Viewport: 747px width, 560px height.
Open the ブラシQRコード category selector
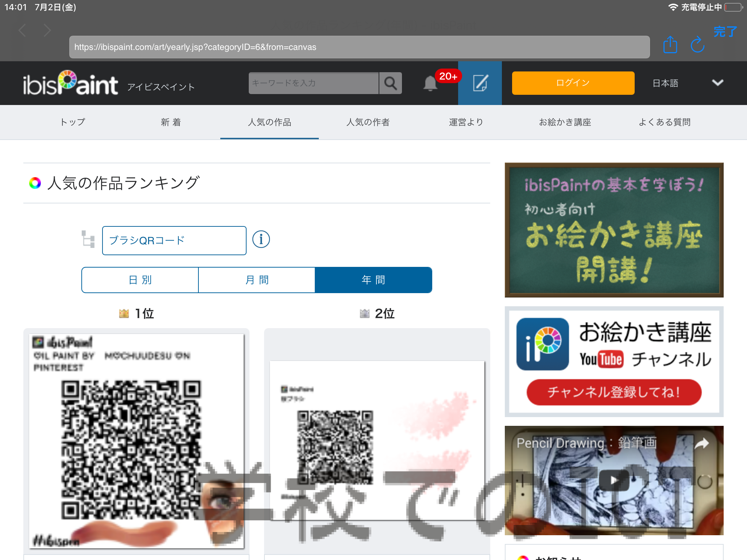(x=174, y=241)
